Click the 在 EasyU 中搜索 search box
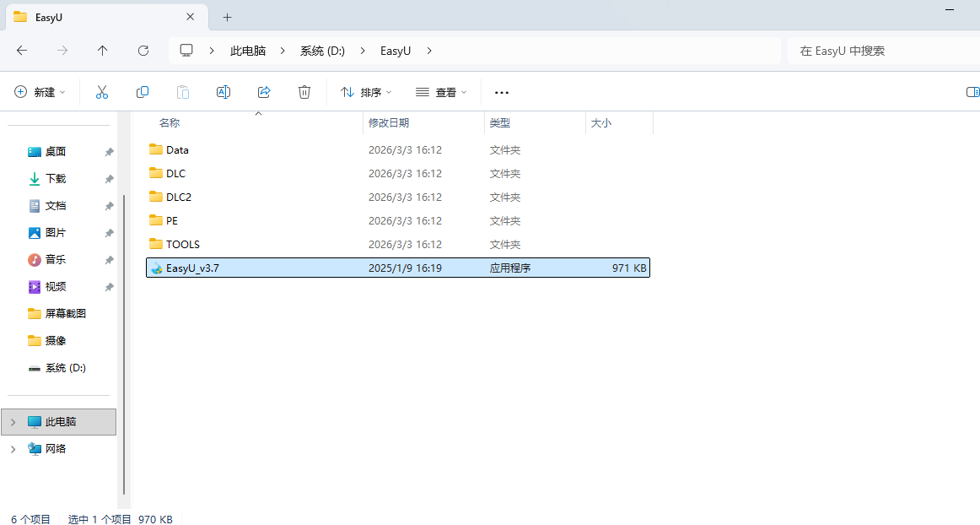The width and height of the screenshot is (980, 525). point(877,51)
